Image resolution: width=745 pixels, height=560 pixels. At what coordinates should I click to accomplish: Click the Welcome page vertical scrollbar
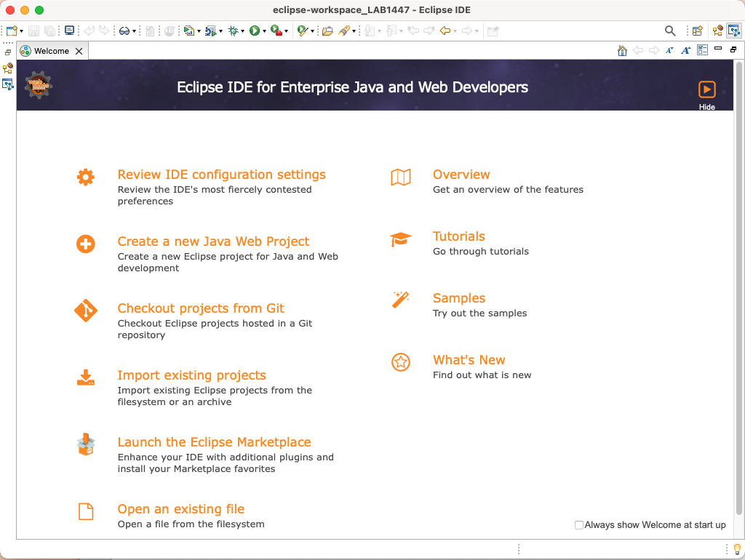pyautogui.click(x=739, y=288)
